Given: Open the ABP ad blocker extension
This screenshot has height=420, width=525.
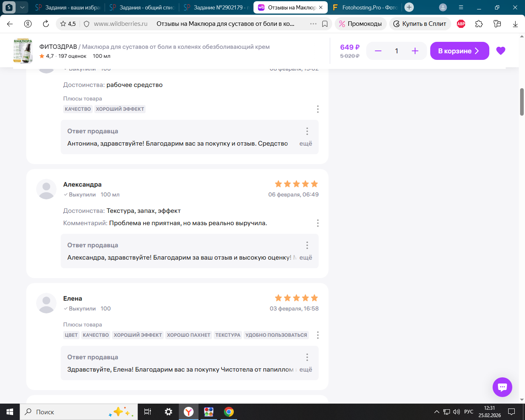Looking at the screenshot, I should [x=461, y=24].
